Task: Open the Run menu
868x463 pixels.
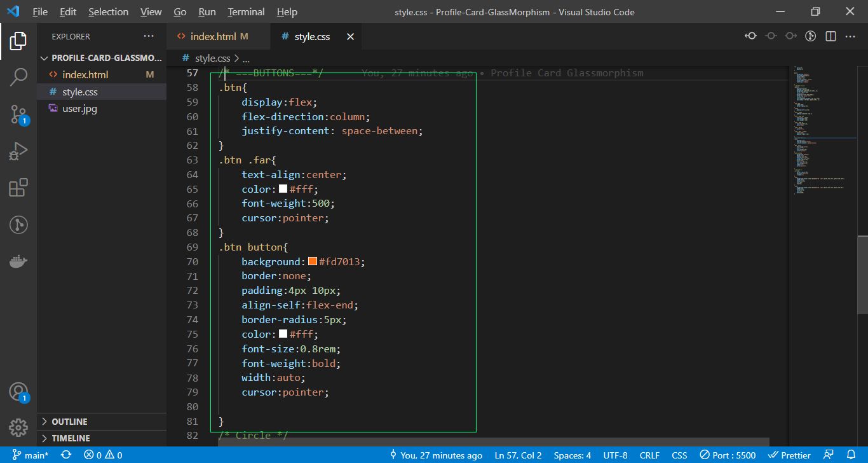Action: pos(207,12)
